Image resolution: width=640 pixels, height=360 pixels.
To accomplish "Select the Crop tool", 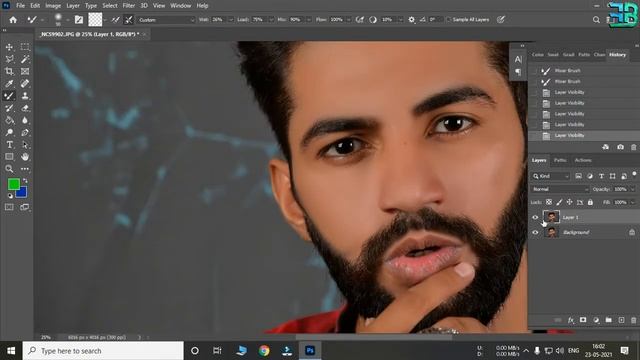I will (x=9, y=71).
